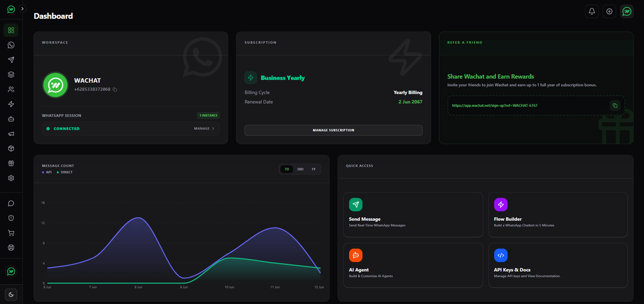Open the robot bot icon in sidebar

pos(11,119)
